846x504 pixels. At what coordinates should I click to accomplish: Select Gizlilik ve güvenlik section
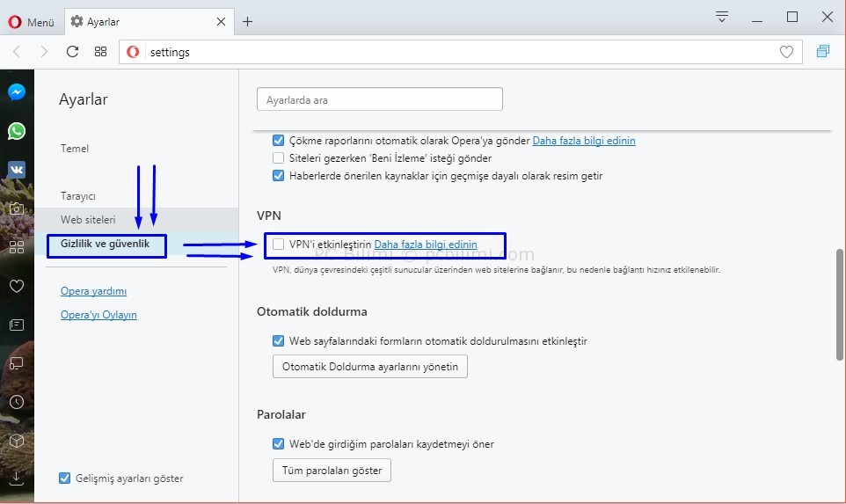pos(106,244)
